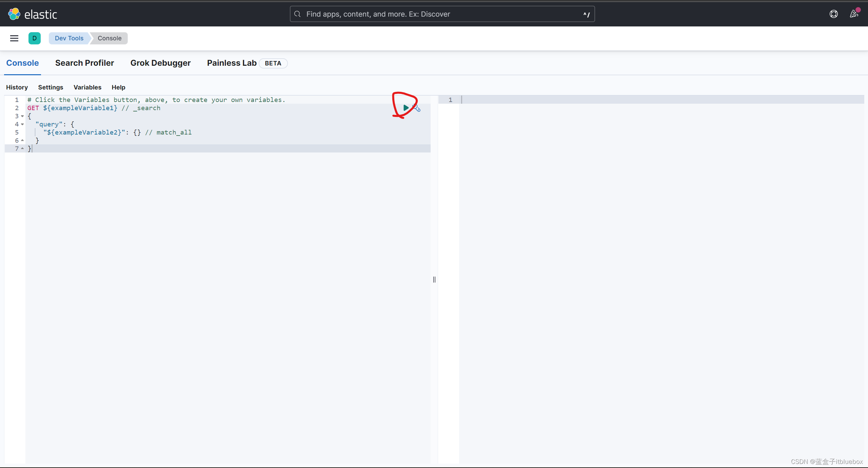Click the magnifier icon in search bar
This screenshot has width=868, height=468.
click(x=297, y=14)
